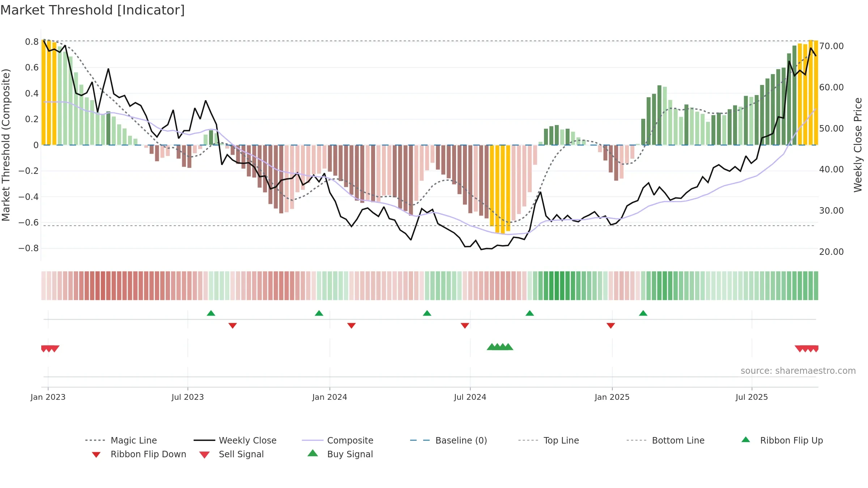Click the buy signal cluster after Jul 2024
This screenshot has width=868, height=488.
tap(500, 347)
